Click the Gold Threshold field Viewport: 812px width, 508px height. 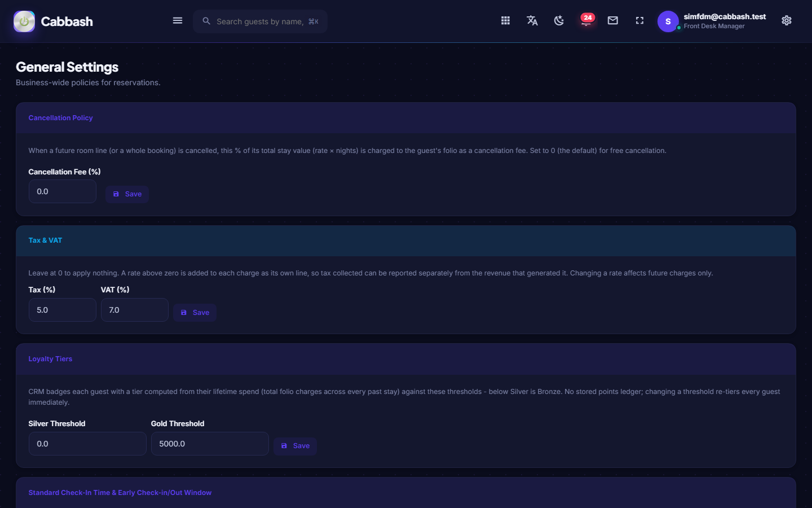pos(210,444)
